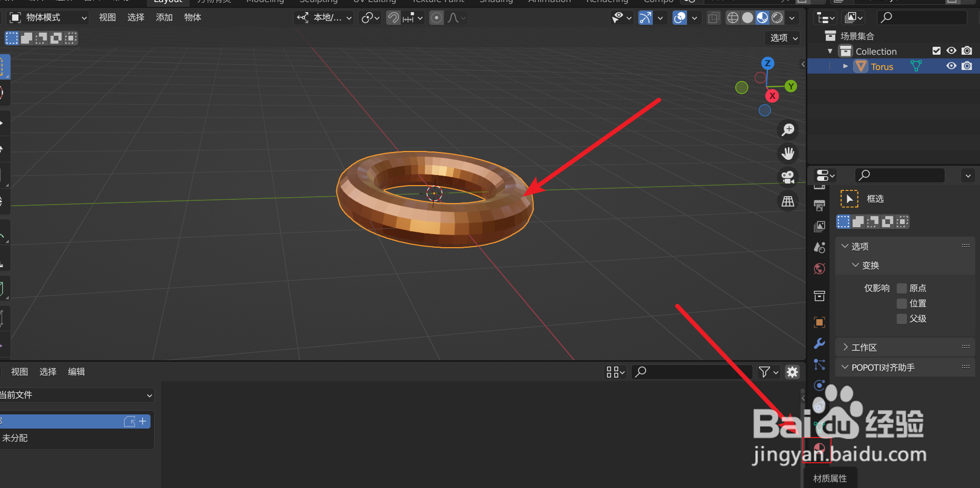Open the Material Properties tab
The height and width of the screenshot is (488, 980).
pos(819,449)
